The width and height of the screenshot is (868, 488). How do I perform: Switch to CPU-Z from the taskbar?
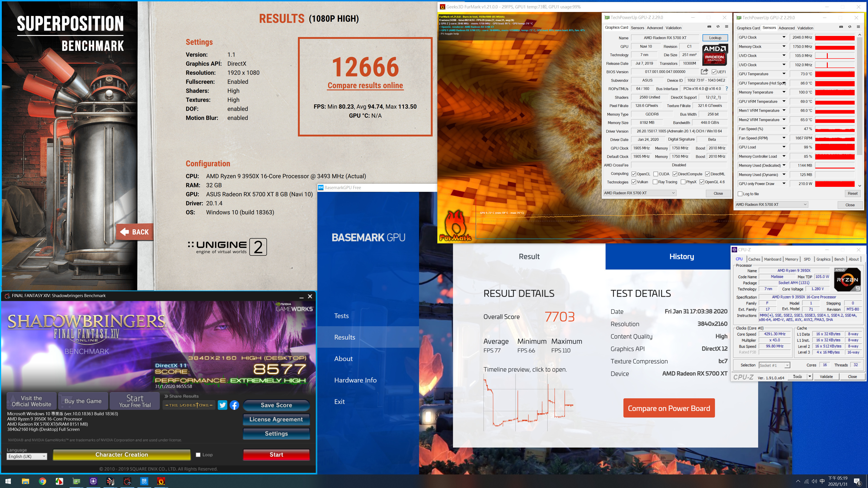(93, 481)
